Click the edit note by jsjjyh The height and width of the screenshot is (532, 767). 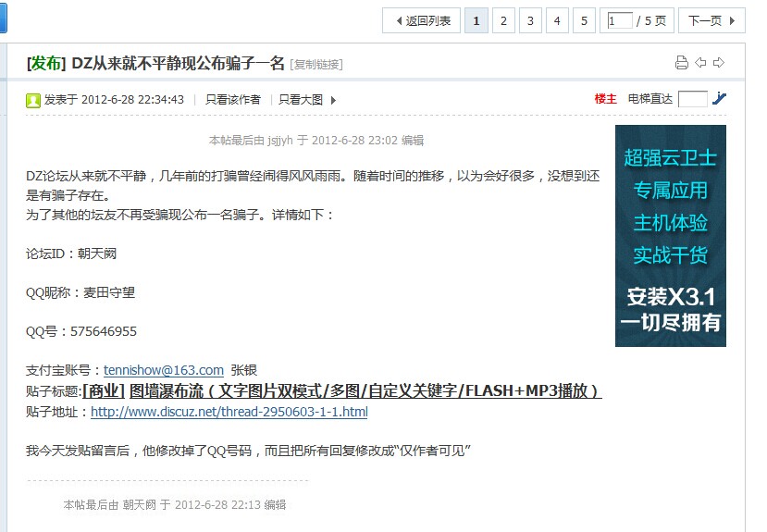[316, 141]
